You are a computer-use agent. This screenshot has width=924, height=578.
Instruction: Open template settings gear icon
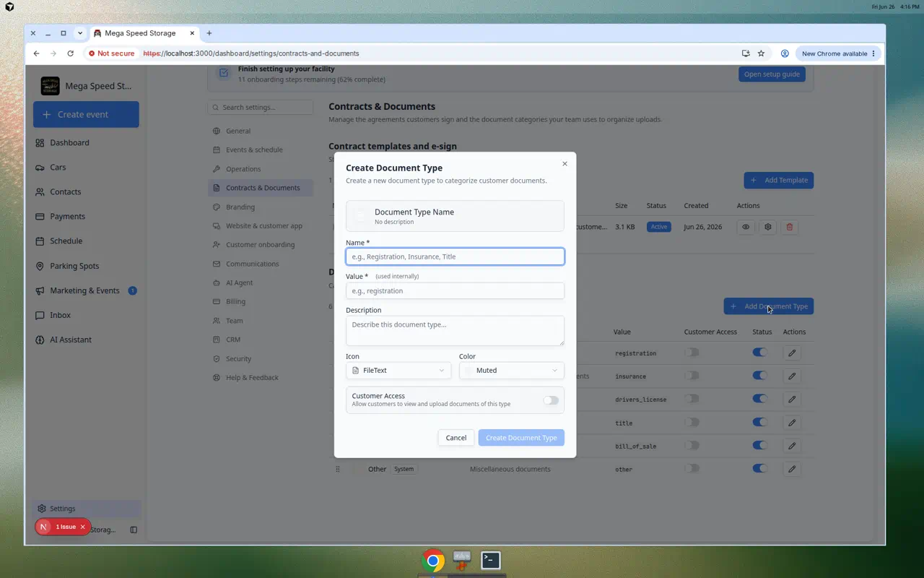[768, 227]
